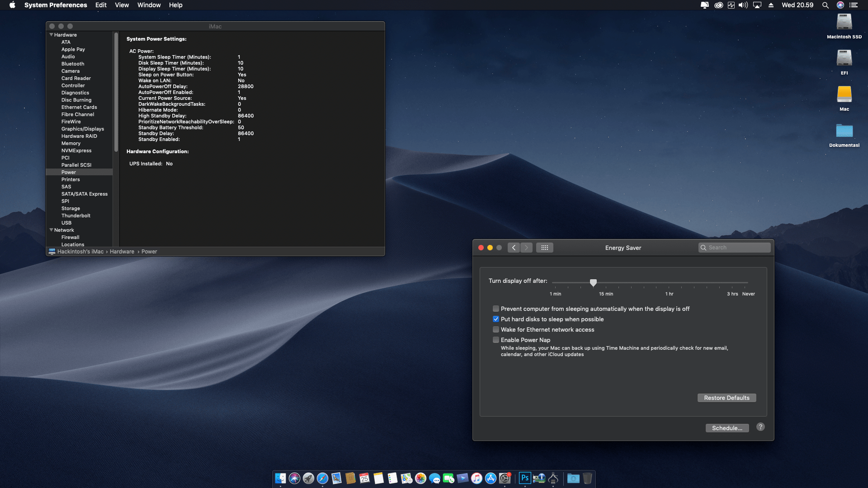The height and width of the screenshot is (488, 868).
Task: Uncheck Put hard disks to sleep
Action: (x=496, y=319)
